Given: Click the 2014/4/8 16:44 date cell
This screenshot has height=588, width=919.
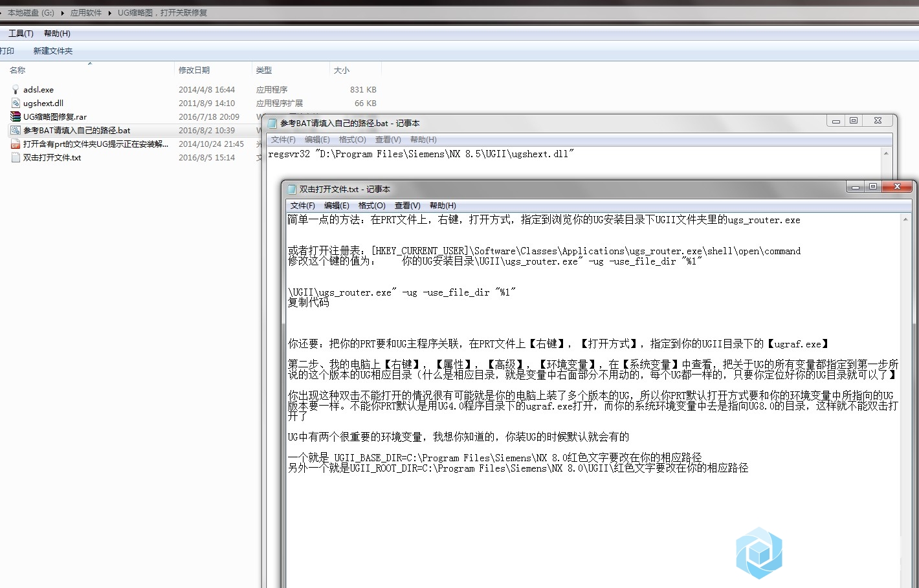Looking at the screenshot, I should (x=206, y=90).
